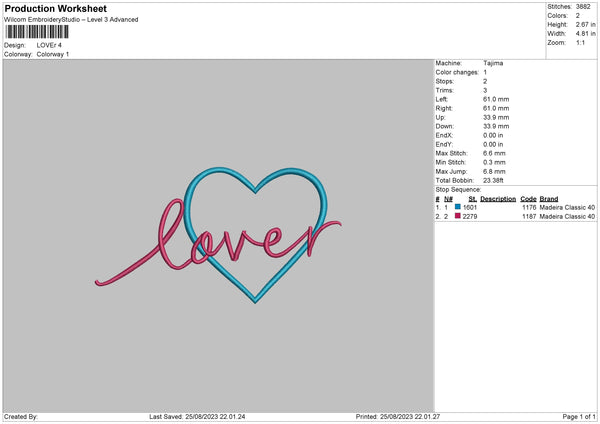Click the 'Description' column header
This screenshot has width=600, height=424.
click(497, 198)
